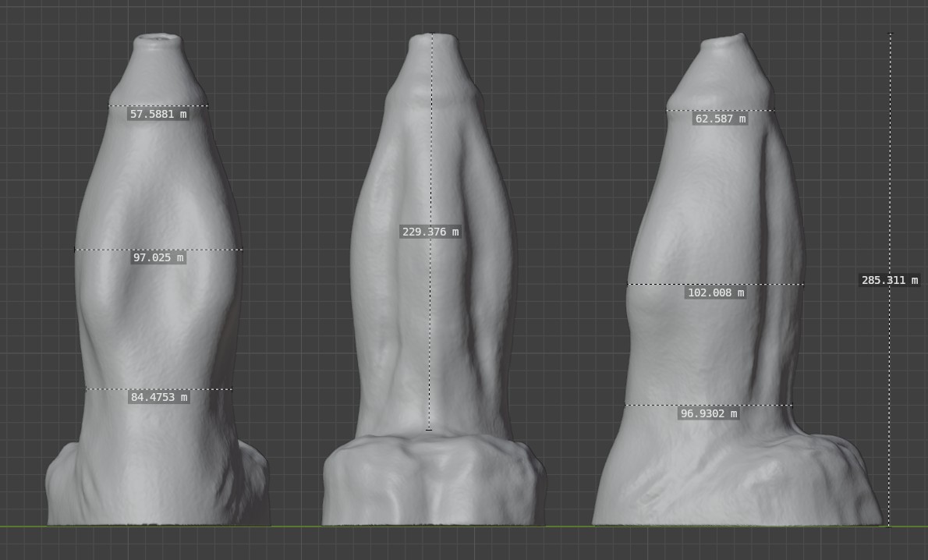Select the 229.376 m vertical measurement label
928x560 pixels.
click(x=430, y=232)
